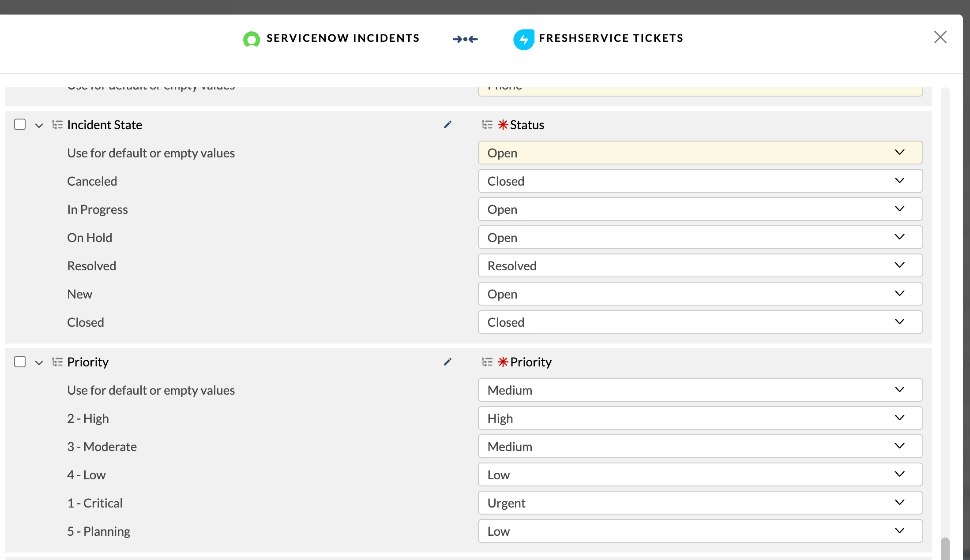Click the 1 - Critical value label

pyautogui.click(x=95, y=503)
